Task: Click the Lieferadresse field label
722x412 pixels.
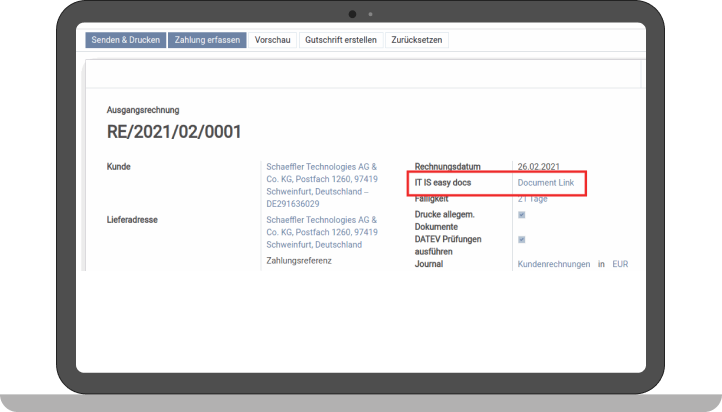Action: tap(132, 220)
